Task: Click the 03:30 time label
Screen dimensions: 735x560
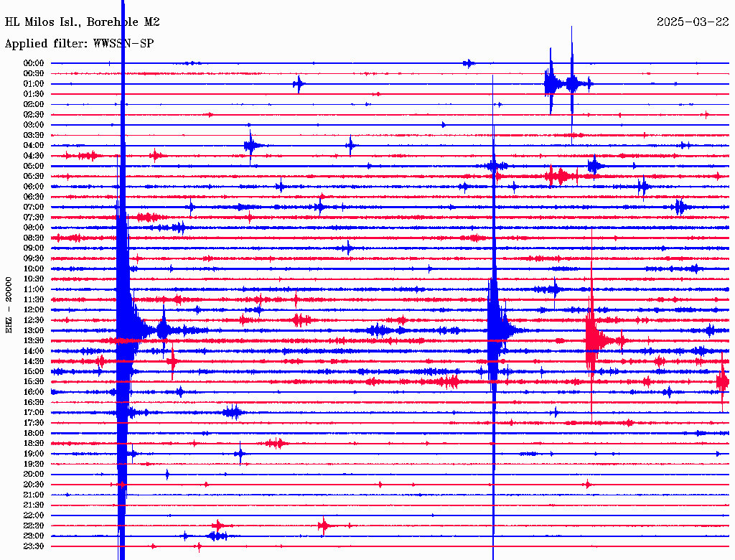Action: point(34,135)
